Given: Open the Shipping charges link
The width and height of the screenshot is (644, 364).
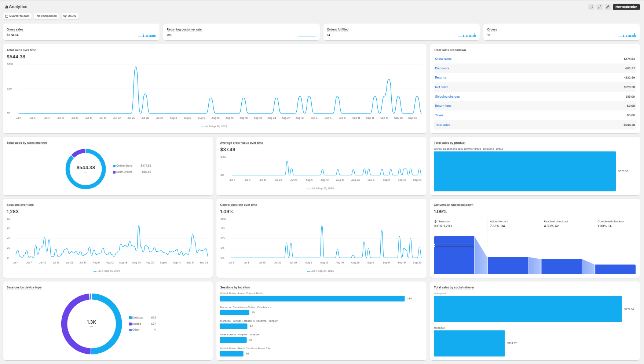Looking at the screenshot, I should coord(447,97).
